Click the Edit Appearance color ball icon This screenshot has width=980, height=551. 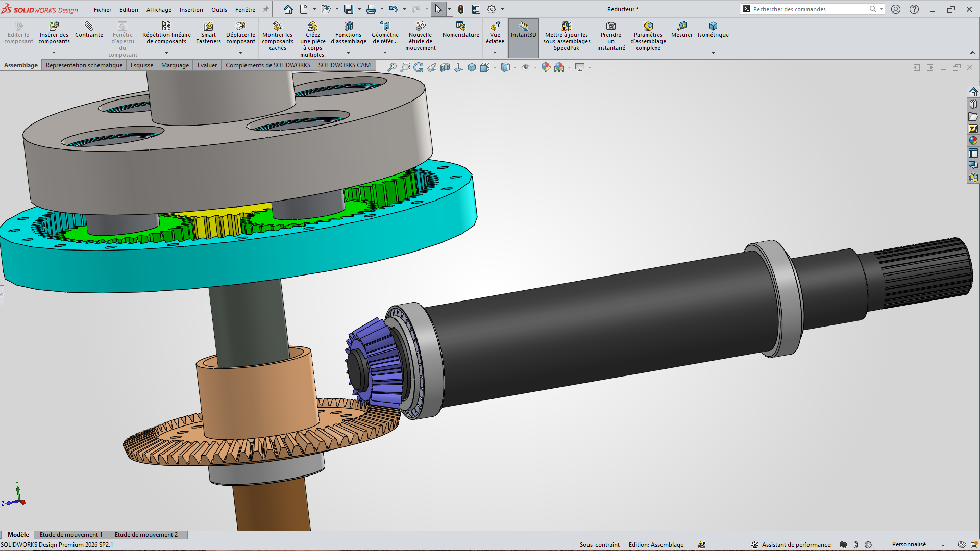pos(546,67)
